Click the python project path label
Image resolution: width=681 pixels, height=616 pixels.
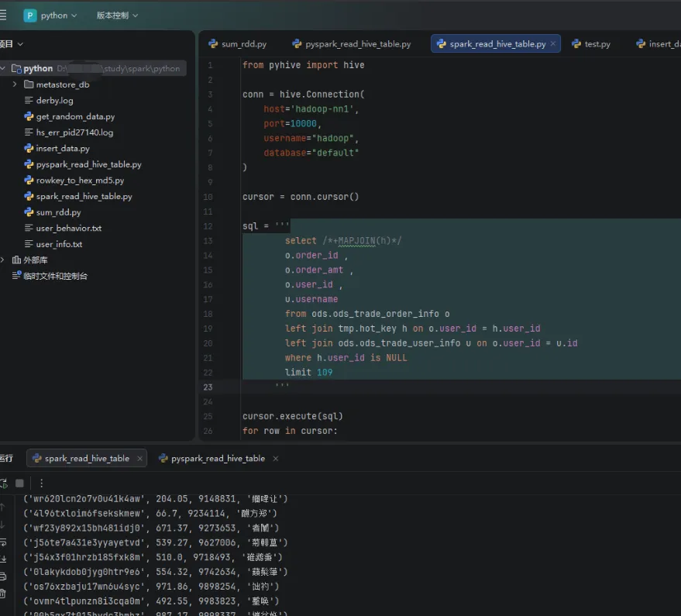point(118,69)
